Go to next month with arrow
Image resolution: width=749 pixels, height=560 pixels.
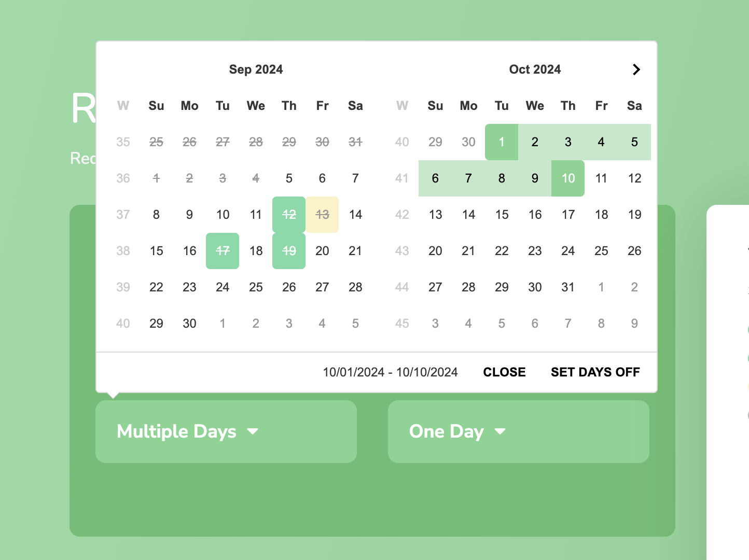coord(636,69)
